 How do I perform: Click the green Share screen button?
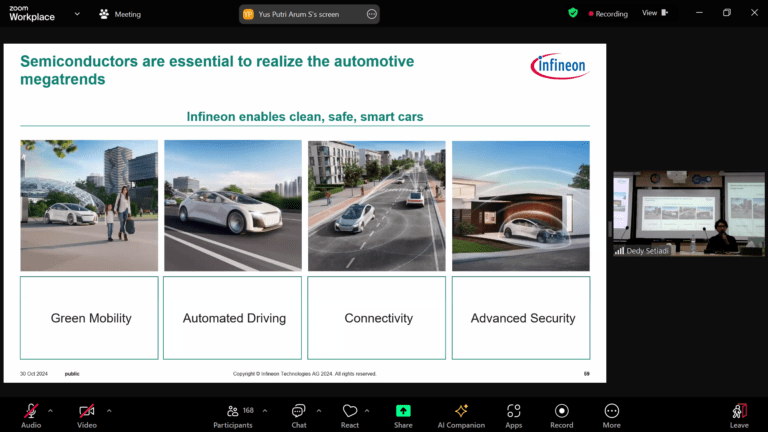point(403,411)
